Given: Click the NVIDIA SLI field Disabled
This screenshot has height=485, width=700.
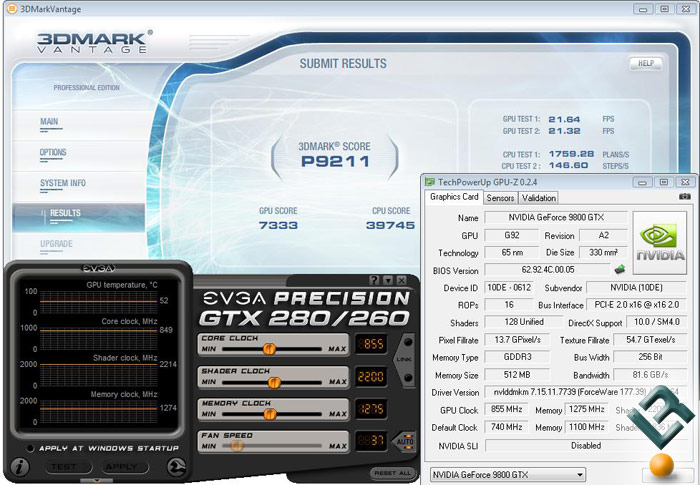Looking at the screenshot, I should click(586, 445).
